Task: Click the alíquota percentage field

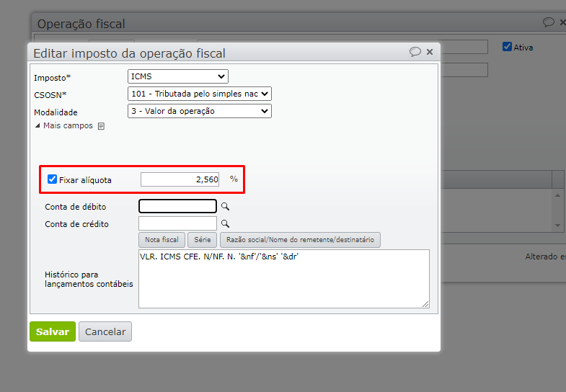Action: 180,179
